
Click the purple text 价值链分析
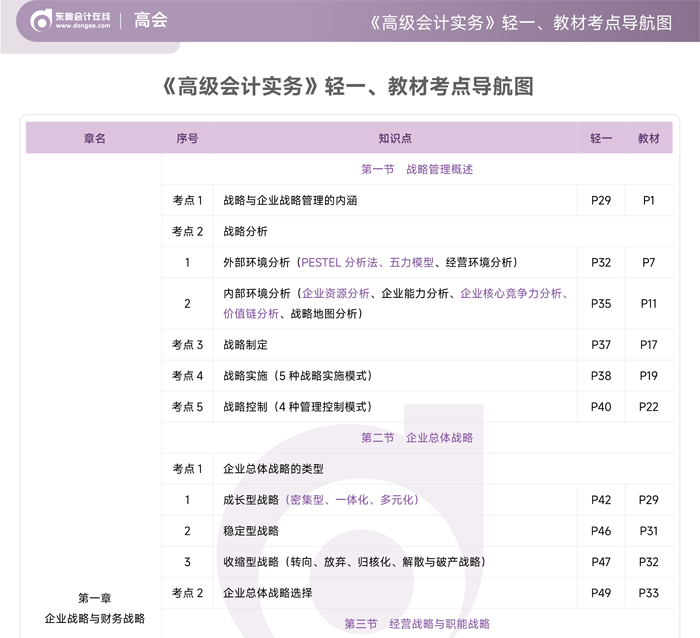click(x=251, y=314)
